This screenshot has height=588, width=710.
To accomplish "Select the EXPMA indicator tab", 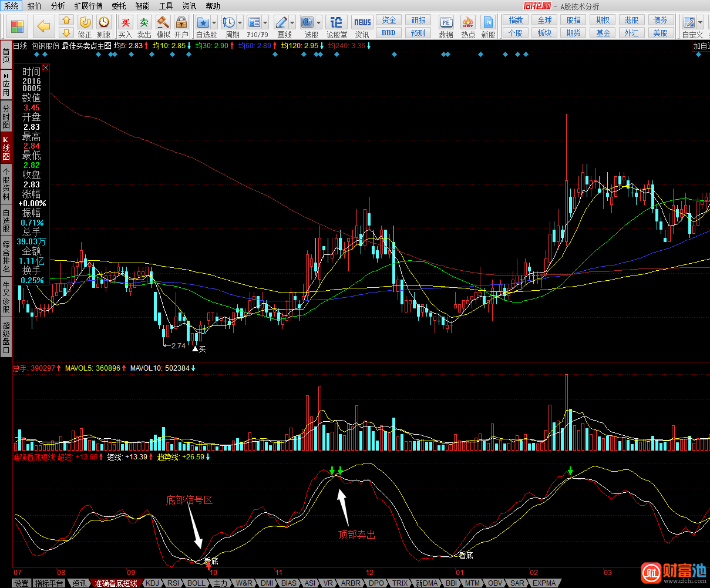I will 544,583.
